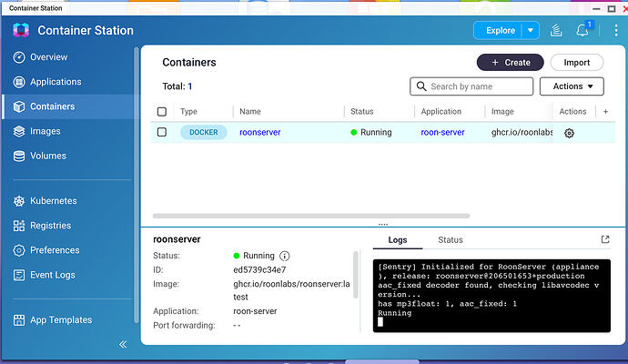Screen dimensions: 628x364
Task: Select all containers checkbox in header
Action: click(x=162, y=112)
